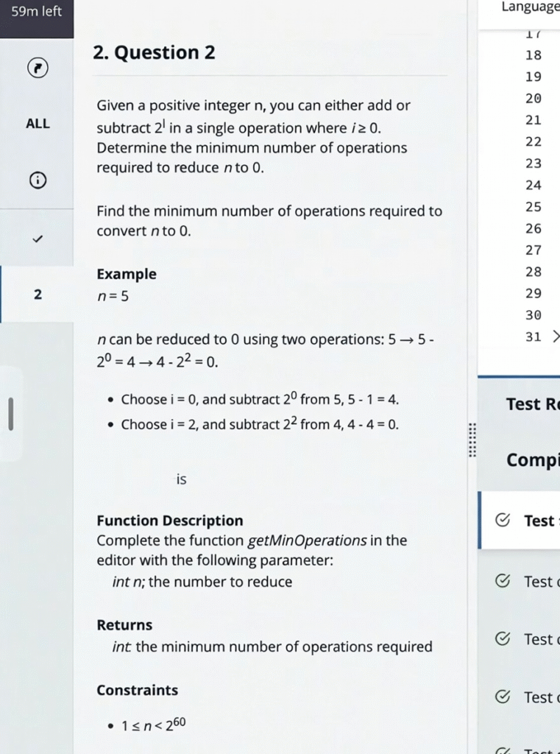Click the check icon of third test case

tap(502, 638)
